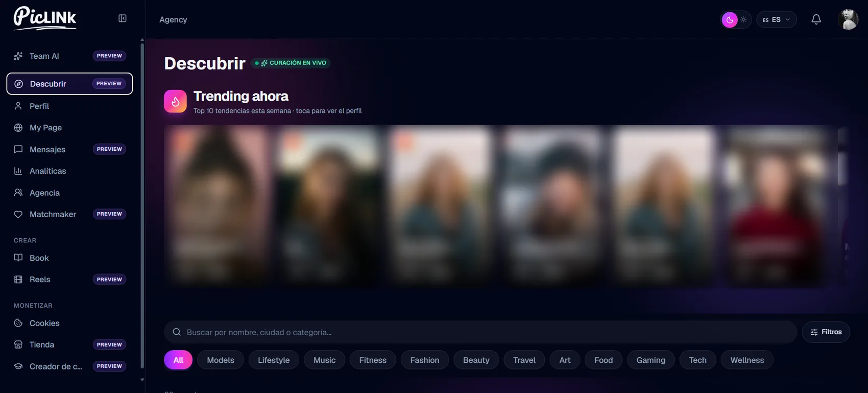The height and width of the screenshot is (393, 868).
Task: Click the sidebar scroll down arrow
Action: click(142, 380)
